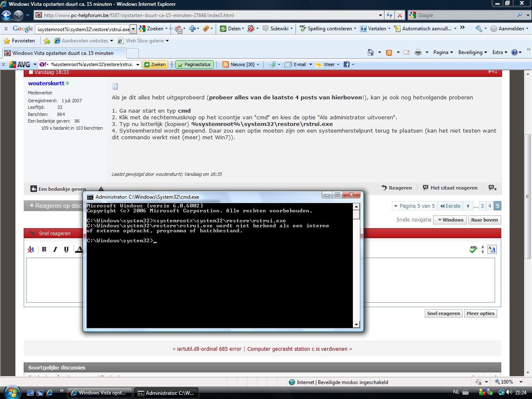Go back using the Internet Explorer Back arrow
This screenshot has width=532, height=399.
pyautogui.click(x=6, y=15)
